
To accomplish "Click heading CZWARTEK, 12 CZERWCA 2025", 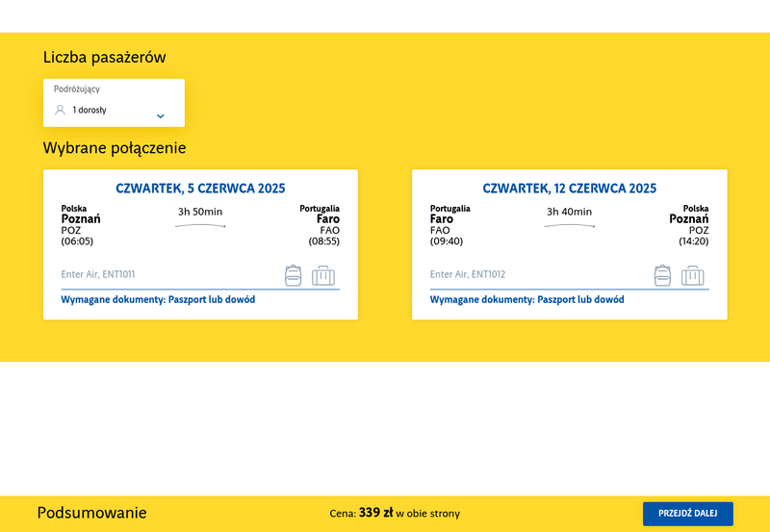I will (569, 189).
